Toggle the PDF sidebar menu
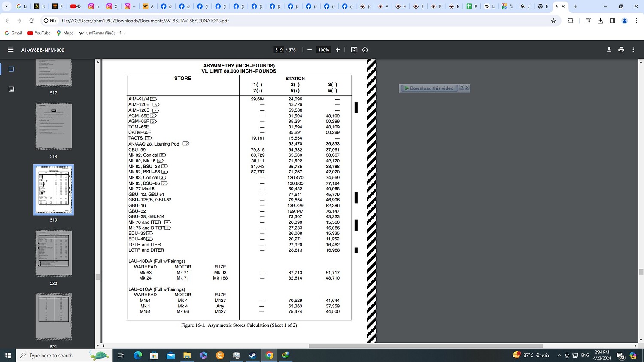The image size is (644, 362). (11, 50)
